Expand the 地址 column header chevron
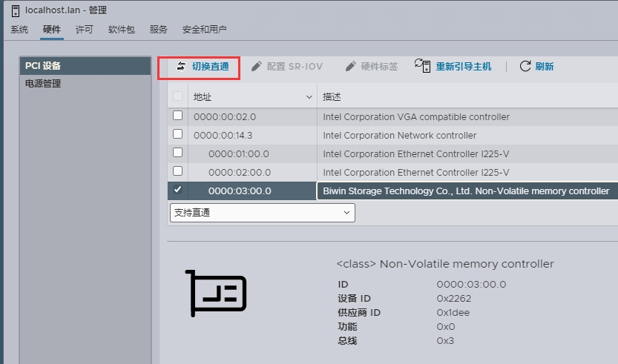Image resolution: width=618 pixels, height=364 pixels. 309,97
